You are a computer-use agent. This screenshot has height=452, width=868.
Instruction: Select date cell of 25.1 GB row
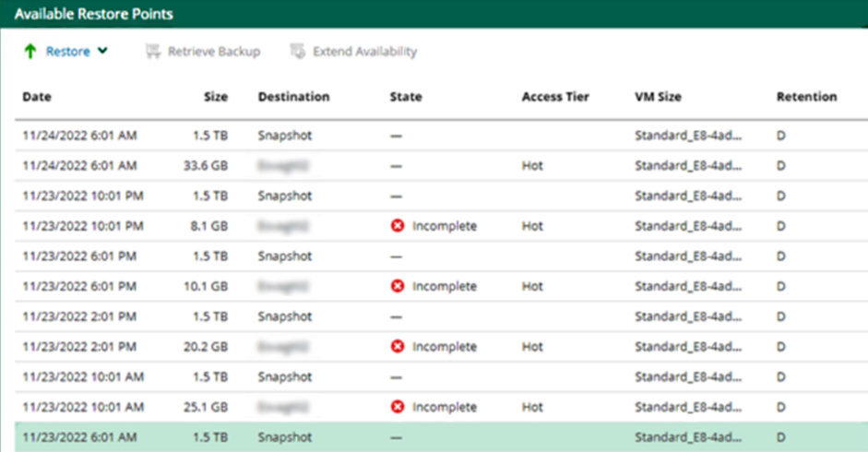(83, 407)
